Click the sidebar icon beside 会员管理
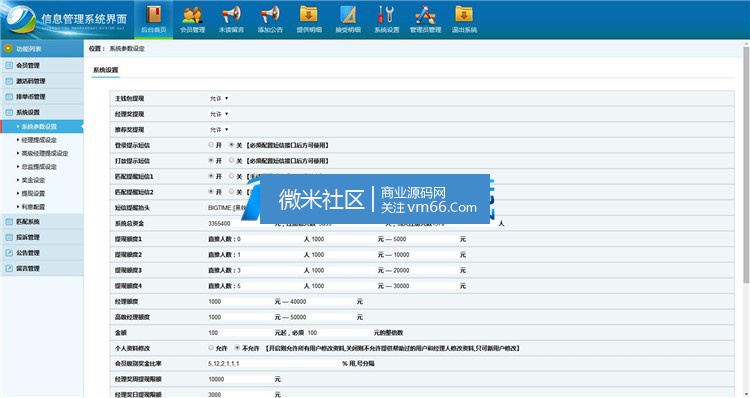Screen dimensions: 750x398 pos(9,66)
